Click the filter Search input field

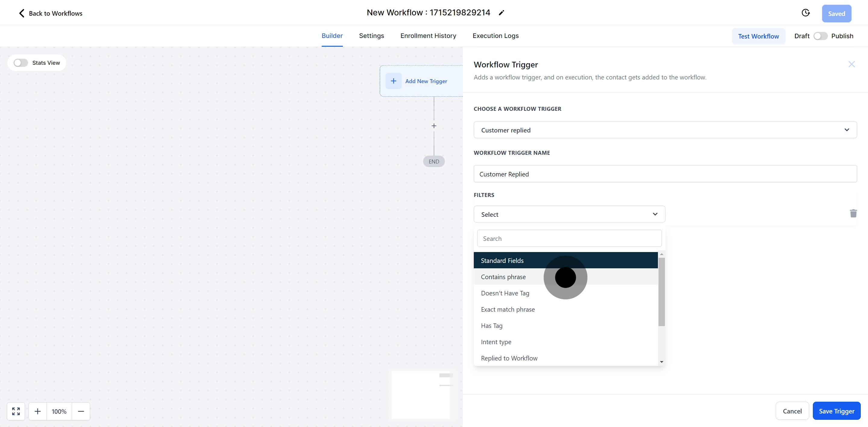click(569, 238)
